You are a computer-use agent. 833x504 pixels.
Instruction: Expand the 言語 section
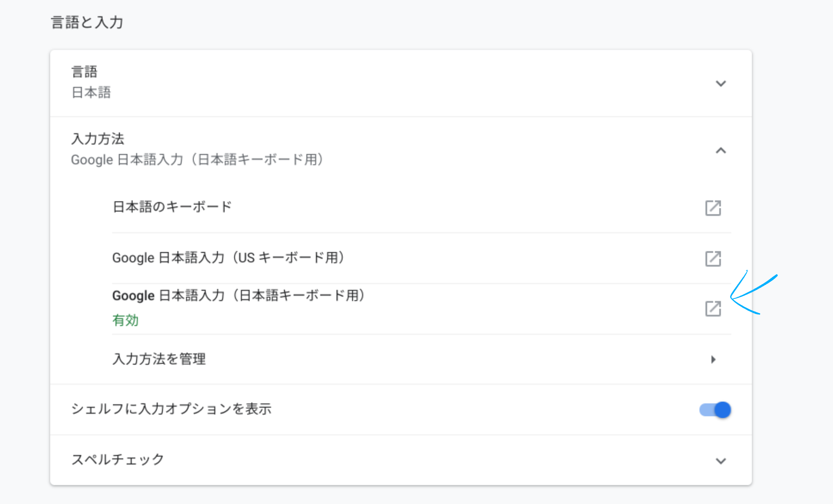tap(721, 84)
